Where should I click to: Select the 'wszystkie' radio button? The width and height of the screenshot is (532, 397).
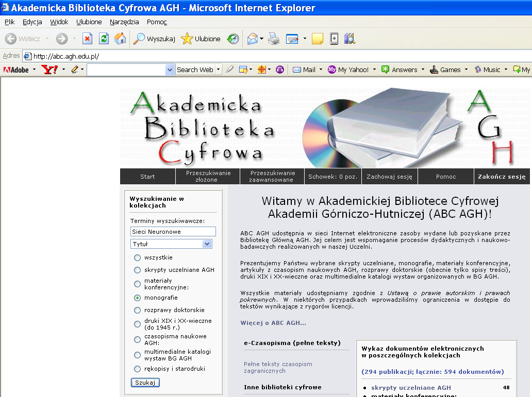coord(137,257)
